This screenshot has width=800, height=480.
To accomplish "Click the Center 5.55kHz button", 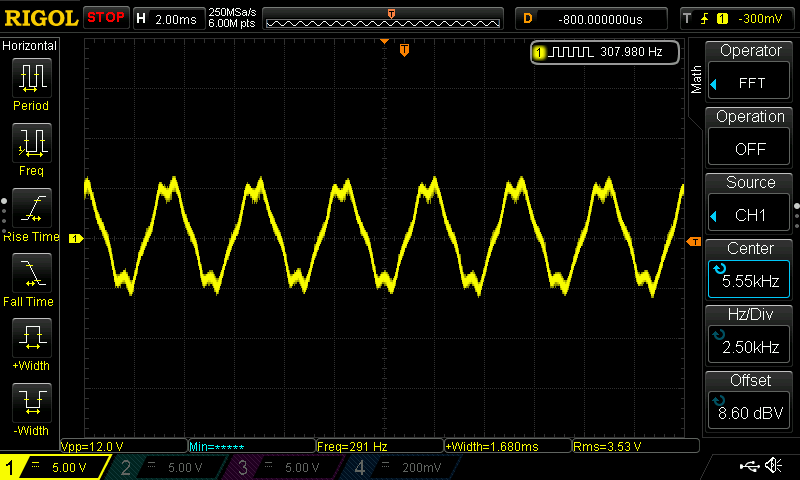I will [x=751, y=268].
